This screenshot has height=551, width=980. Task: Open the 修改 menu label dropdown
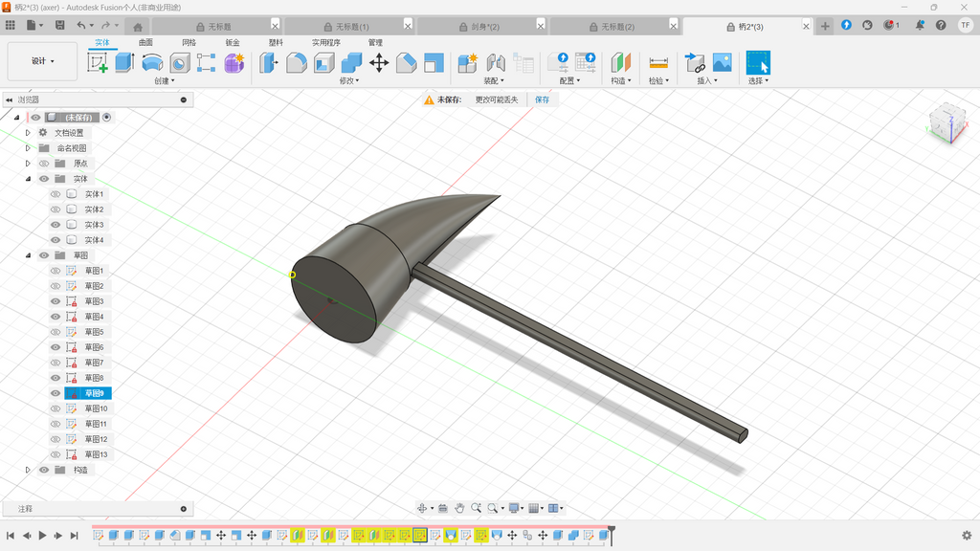348,80
